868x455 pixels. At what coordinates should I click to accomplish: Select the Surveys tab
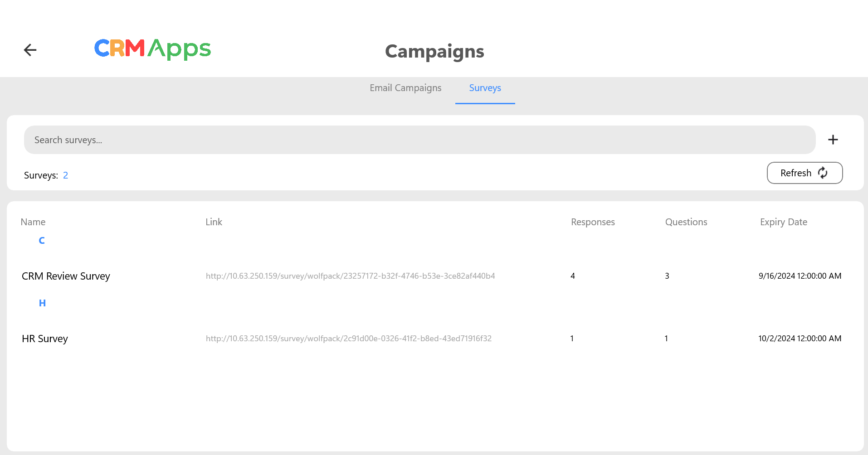485,88
